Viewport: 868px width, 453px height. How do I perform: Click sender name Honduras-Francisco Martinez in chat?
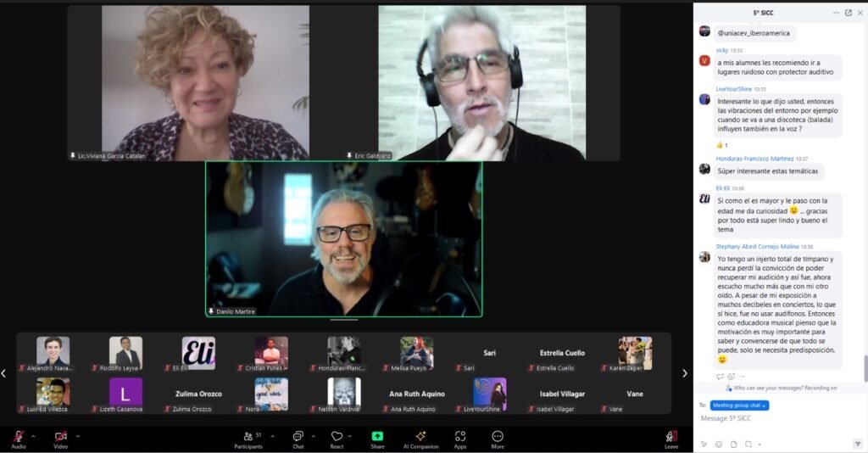click(x=754, y=159)
